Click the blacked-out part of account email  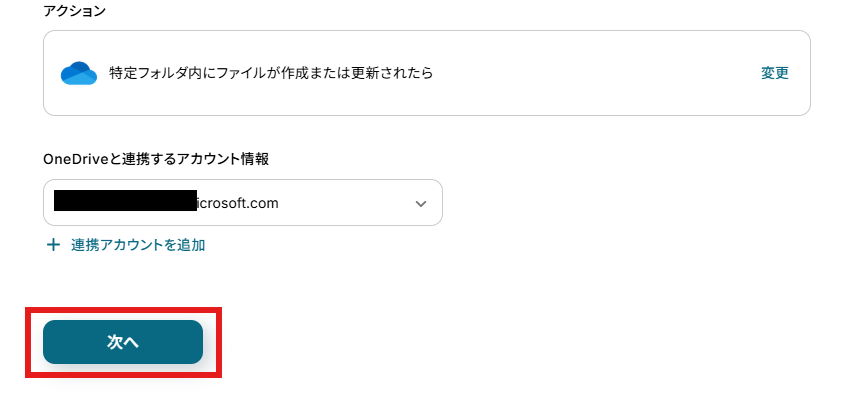[x=125, y=203]
